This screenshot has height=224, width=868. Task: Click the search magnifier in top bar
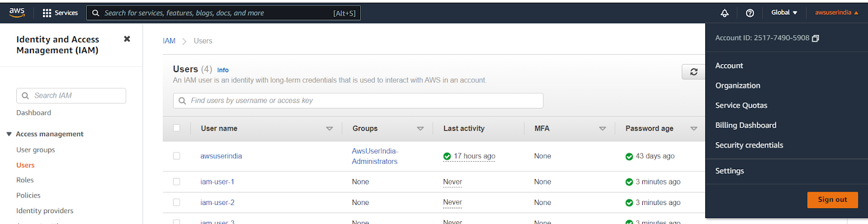click(95, 13)
